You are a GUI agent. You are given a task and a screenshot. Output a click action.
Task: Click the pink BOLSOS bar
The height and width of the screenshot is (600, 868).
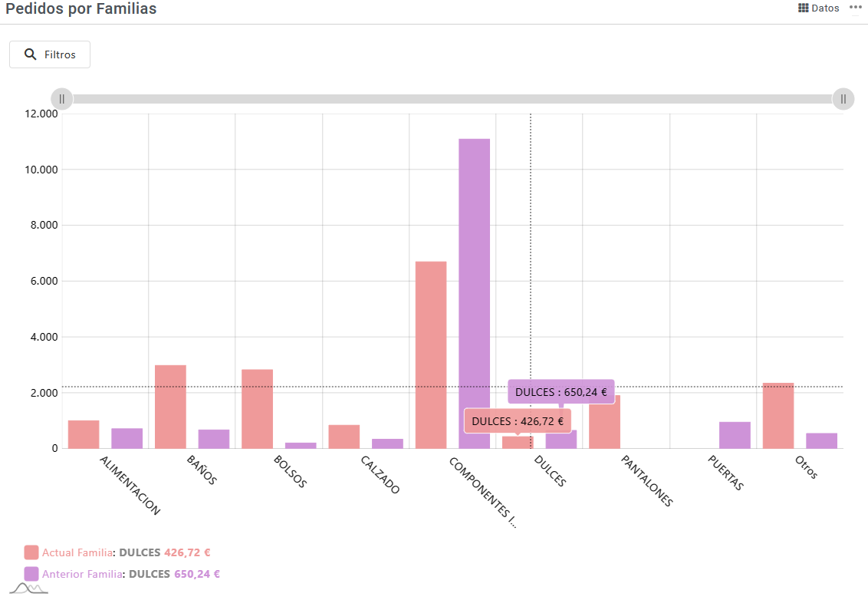click(x=257, y=409)
